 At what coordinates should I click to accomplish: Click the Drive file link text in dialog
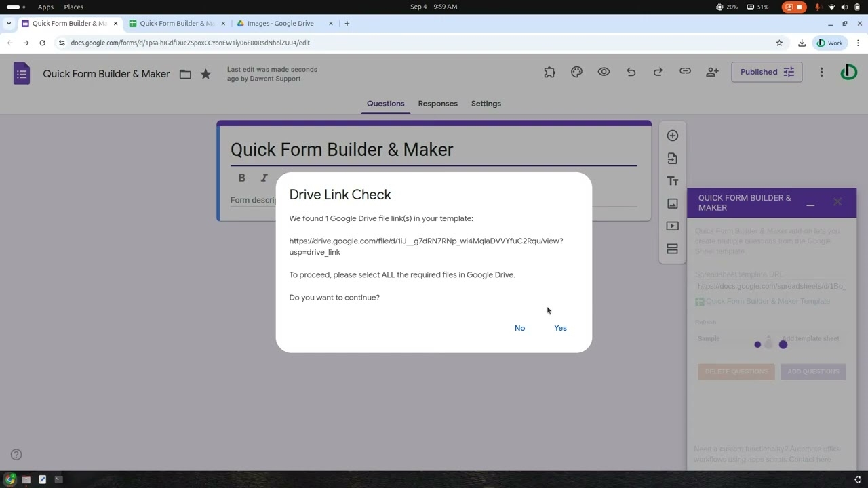pos(426,247)
